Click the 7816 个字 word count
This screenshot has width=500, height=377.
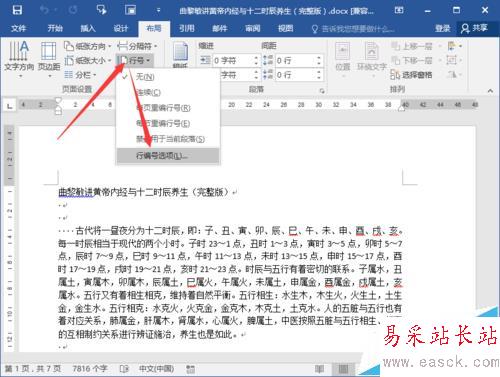90,369
